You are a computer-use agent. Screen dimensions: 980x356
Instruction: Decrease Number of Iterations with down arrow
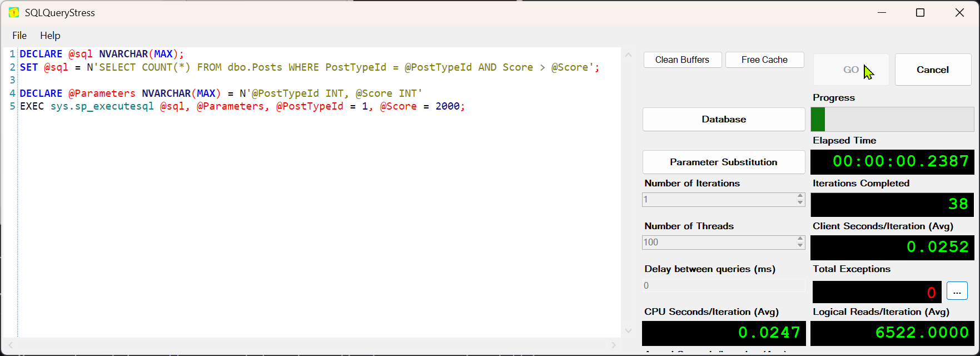coord(800,202)
